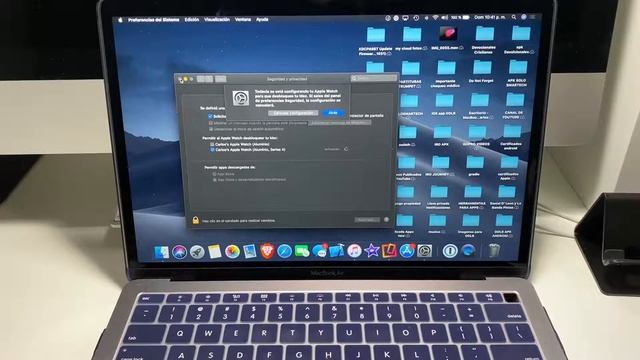The height and width of the screenshot is (360, 640).
Task: Open the Ventana menu
Action: (x=243, y=20)
